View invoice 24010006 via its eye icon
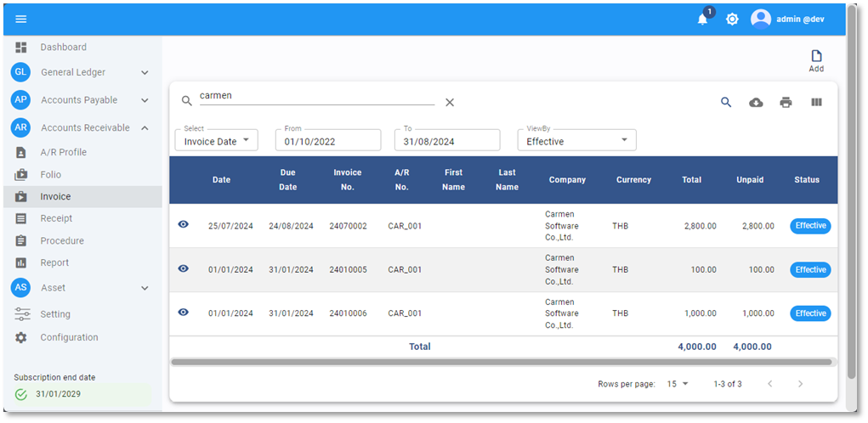Screen dimensions: 868x423 (183, 313)
